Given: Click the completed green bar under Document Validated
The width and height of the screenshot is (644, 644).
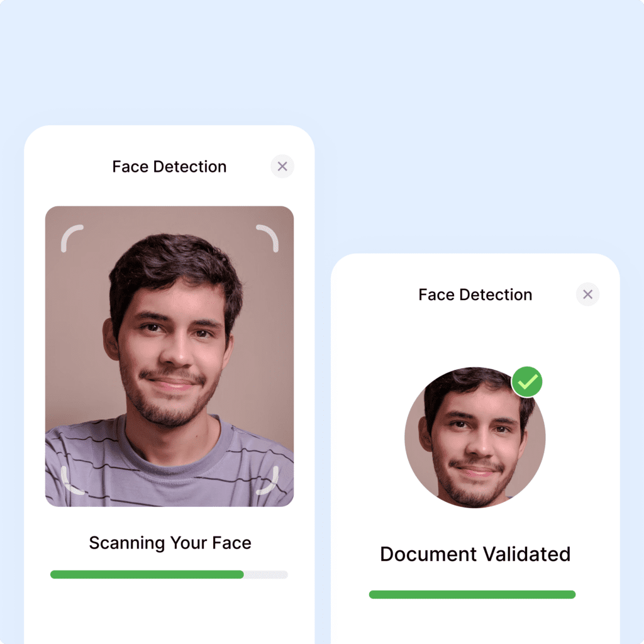Looking at the screenshot, I should [472, 594].
